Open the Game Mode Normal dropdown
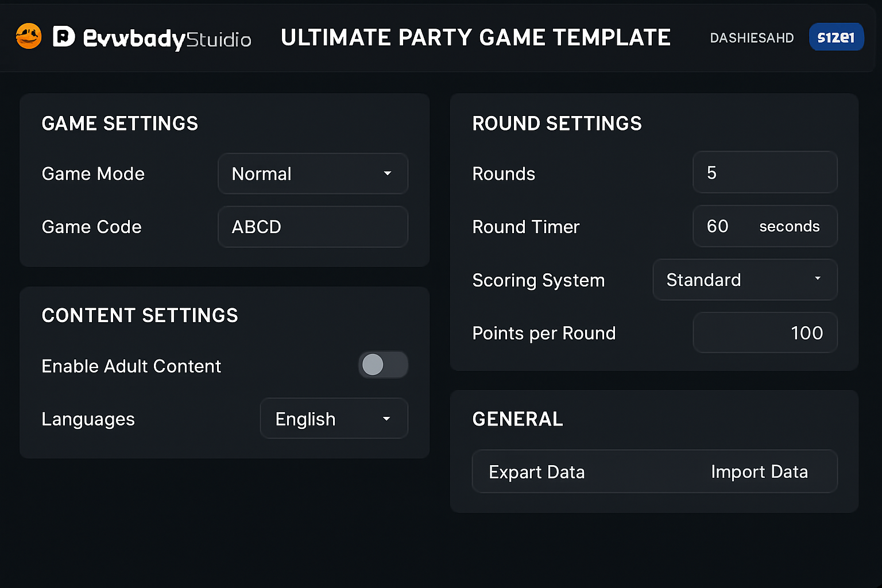 coord(312,173)
